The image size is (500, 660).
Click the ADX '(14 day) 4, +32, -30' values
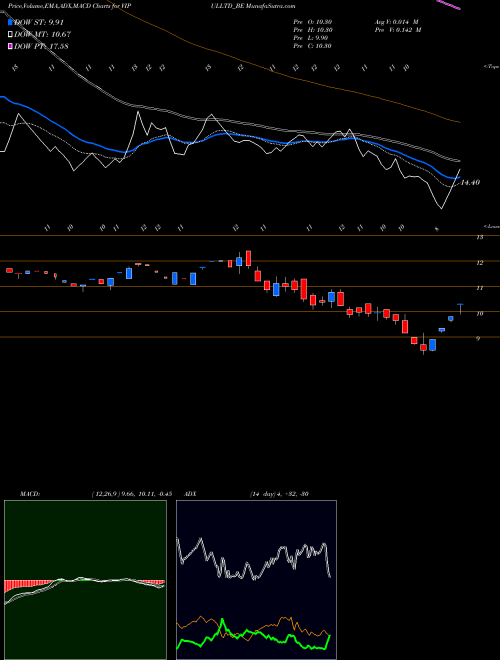point(279,494)
